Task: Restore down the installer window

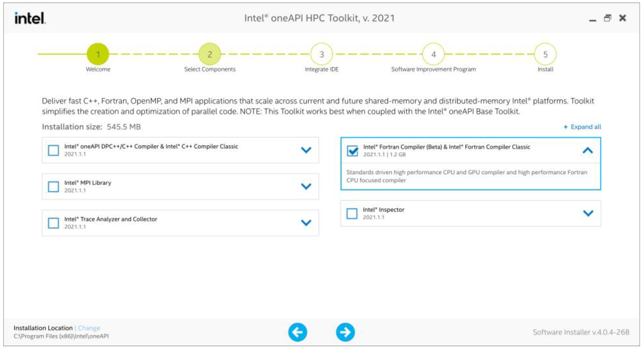Action: [x=607, y=18]
